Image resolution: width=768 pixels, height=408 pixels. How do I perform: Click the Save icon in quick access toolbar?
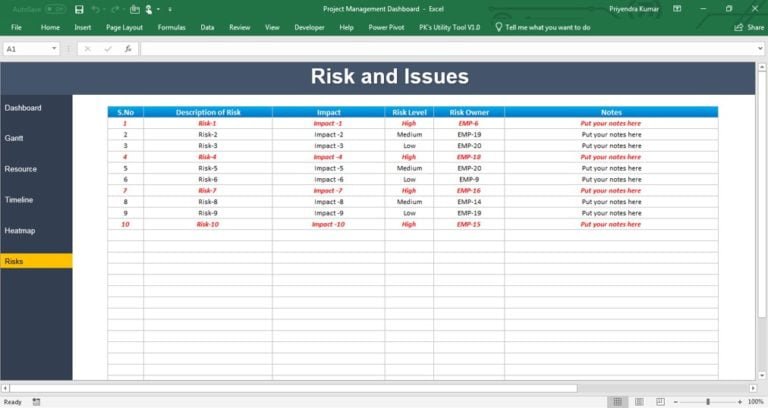click(x=79, y=9)
